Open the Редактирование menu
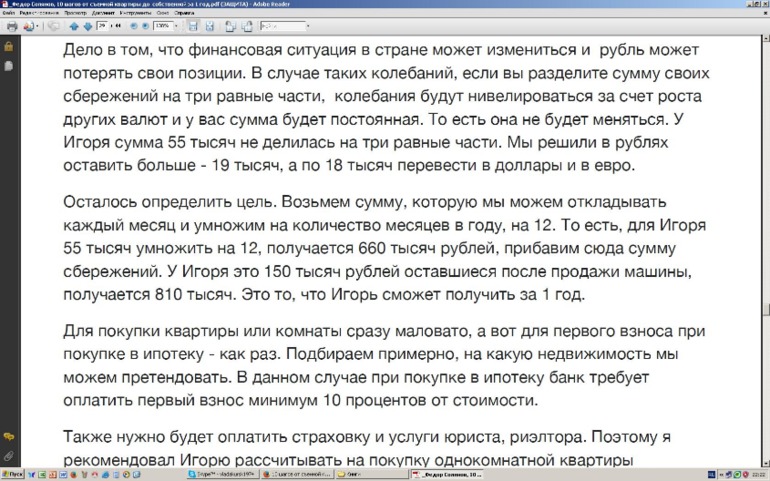The width and height of the screenshot is (770, 481). click(x=39, y=13)
